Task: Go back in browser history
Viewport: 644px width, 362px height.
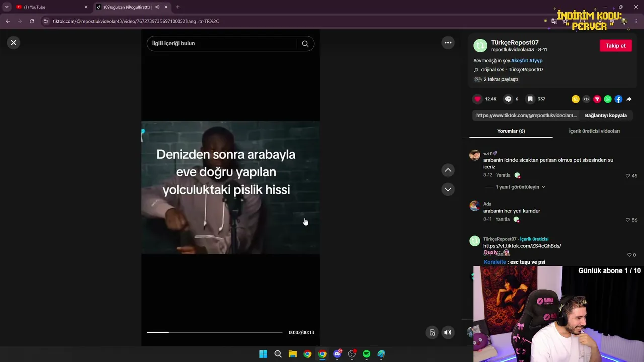Action: click(x=8, y=21)
